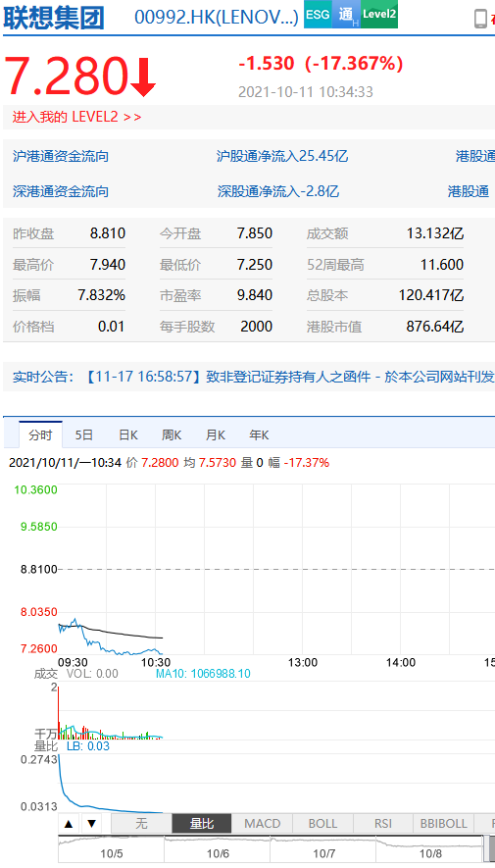Click 沪股通净流入25.45亿 link

coord(282,156)
